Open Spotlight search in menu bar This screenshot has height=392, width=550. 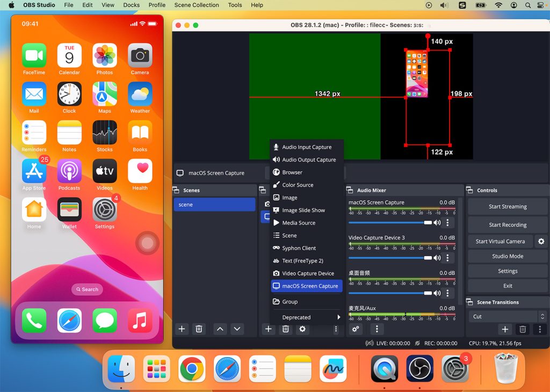(527, 5)
